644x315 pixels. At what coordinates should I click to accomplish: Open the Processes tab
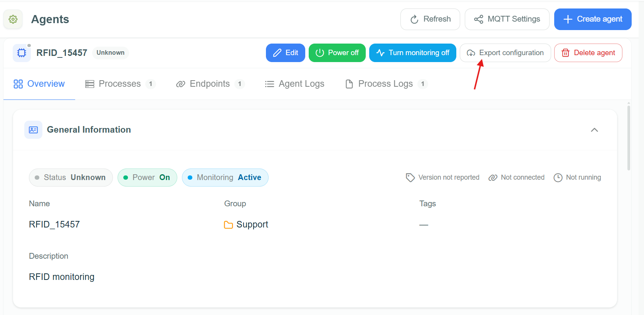[120, 84]
